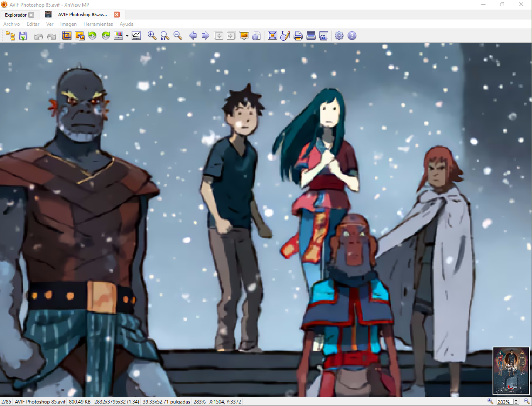Viewport: 532px width, 406px height.
Task: Select the Crop tool
Action: coord(66,36)
